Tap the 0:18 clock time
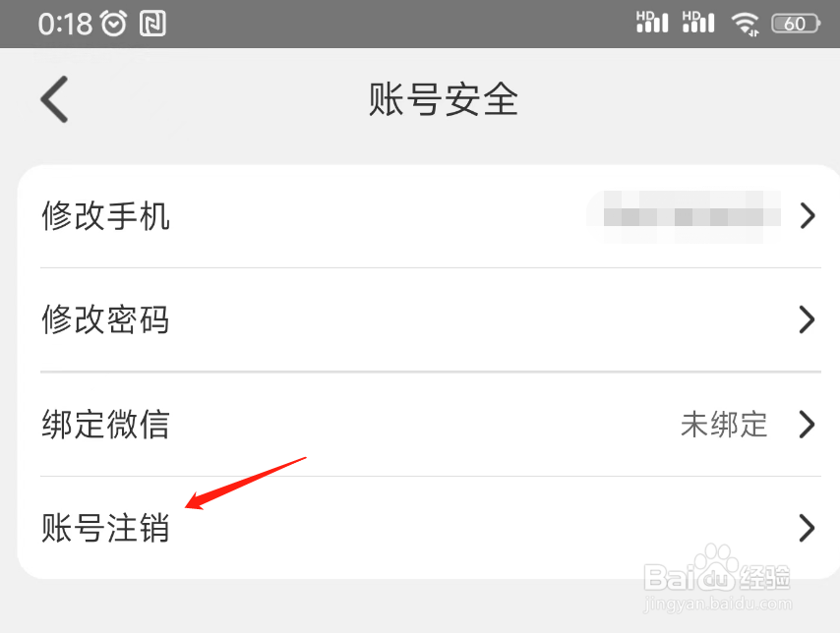This screenshot has width=840, height=633. (x=65, y=25)
